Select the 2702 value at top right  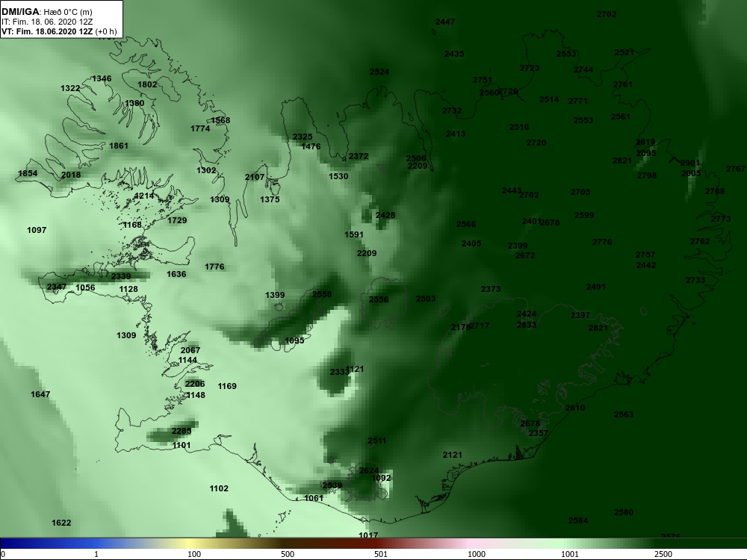[x=607, y=14]
